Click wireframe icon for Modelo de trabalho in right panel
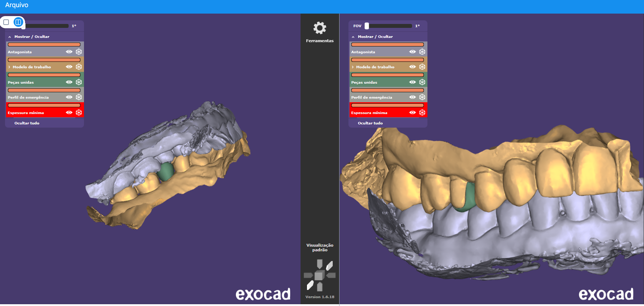644x306 pixels. pos(422,67)
